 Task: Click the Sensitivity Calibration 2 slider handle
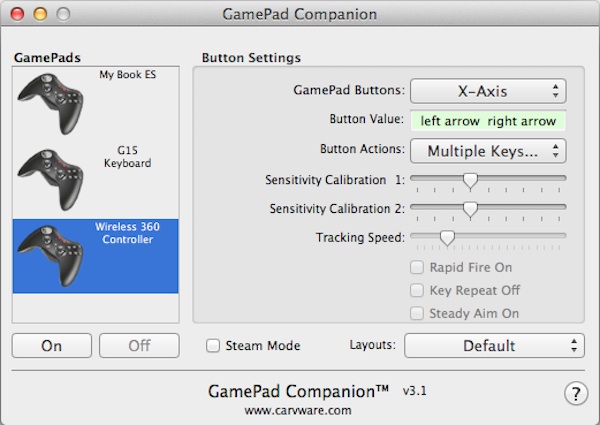coord(470,209)
